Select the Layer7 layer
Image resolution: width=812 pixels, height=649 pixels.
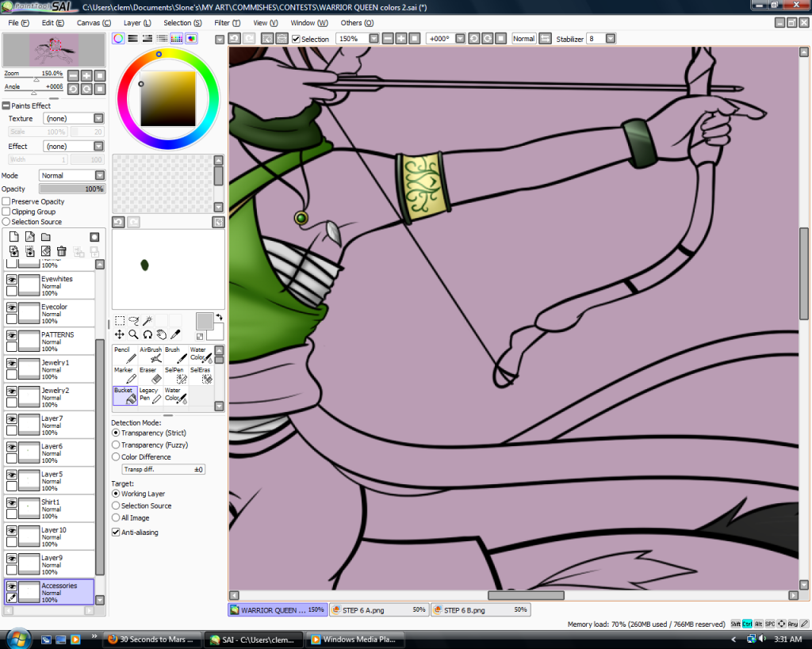[x=50, y=425]
